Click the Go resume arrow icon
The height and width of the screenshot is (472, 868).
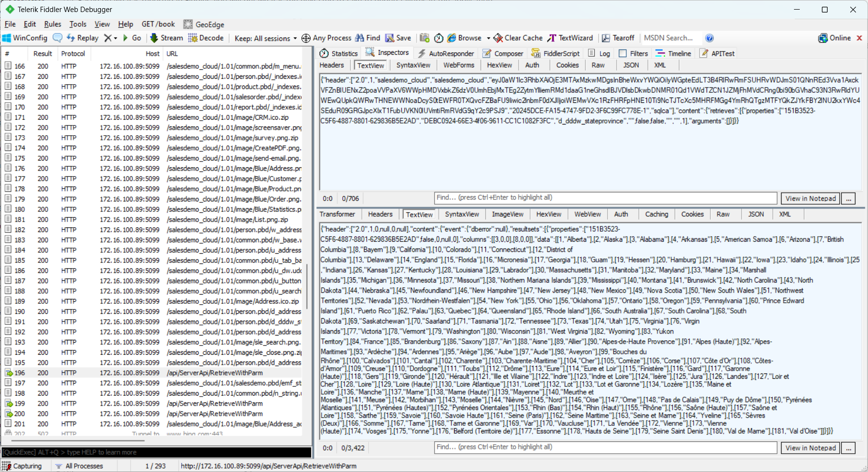[125, 38]
